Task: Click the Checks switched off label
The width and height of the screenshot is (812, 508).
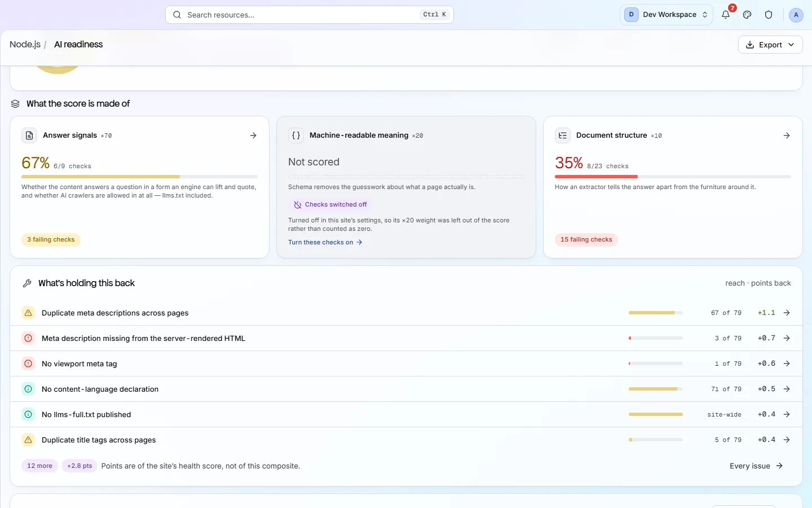Action: 336,205
